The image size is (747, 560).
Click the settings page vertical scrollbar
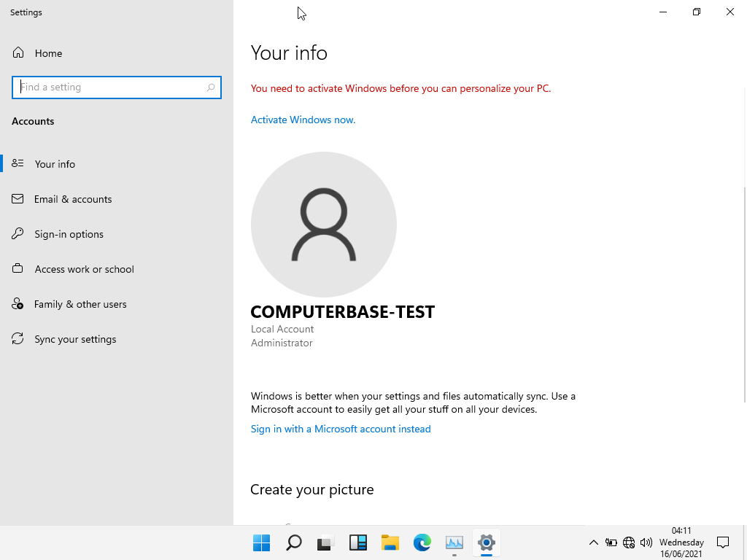tap(745, 295)
